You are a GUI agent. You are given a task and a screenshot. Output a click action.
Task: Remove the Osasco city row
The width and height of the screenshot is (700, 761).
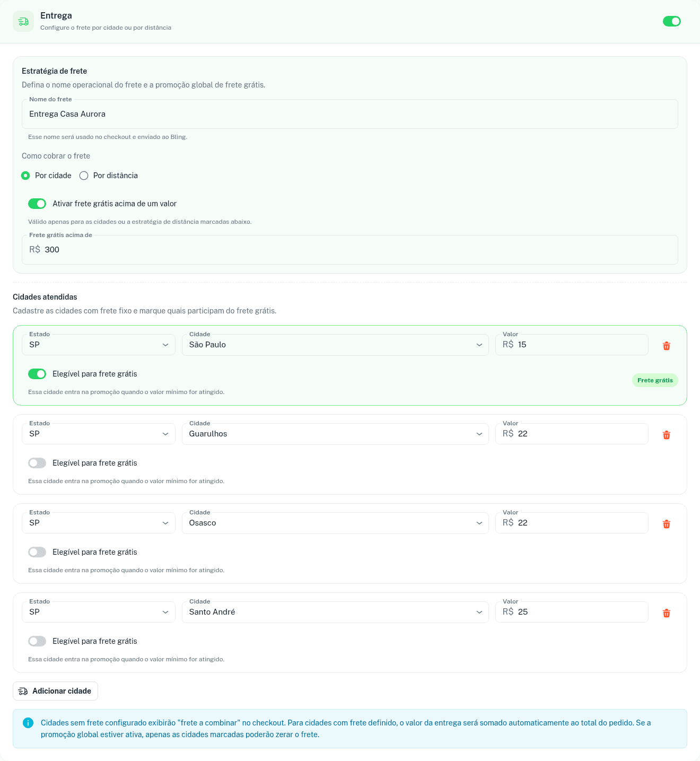(x=667, y=524)
